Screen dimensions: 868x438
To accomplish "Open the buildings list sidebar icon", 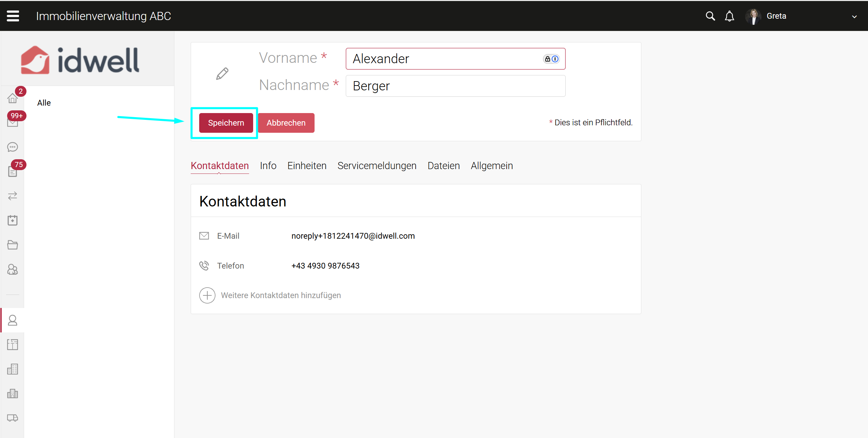I will 13,369.
